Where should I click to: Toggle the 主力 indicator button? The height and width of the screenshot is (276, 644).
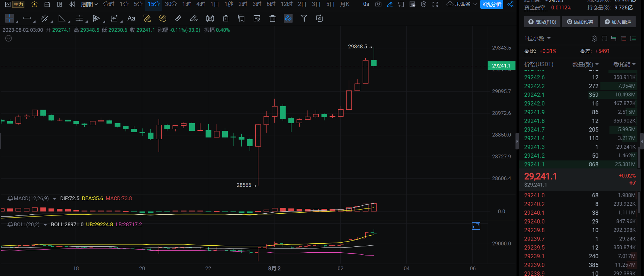click(x=18, y=4)
